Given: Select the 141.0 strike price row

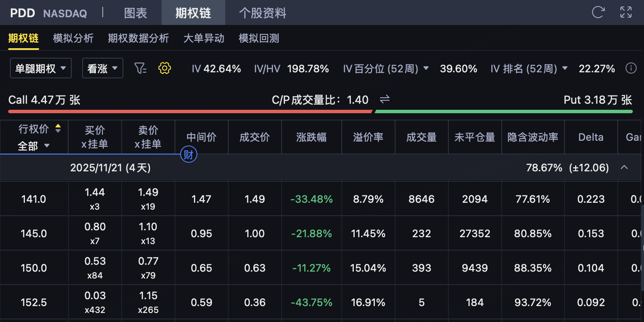Looking at the screenshot, I should (x=34, y=199).
